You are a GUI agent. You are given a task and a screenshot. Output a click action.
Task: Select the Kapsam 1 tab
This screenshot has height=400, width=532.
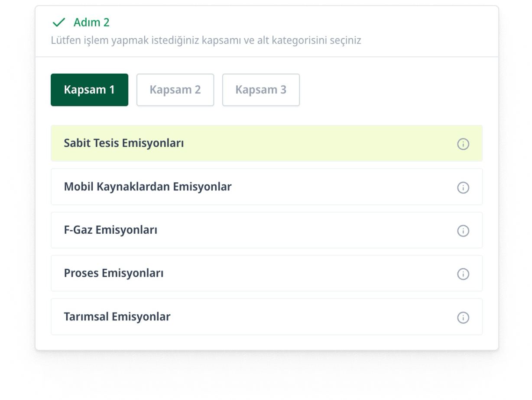pos(89,90)
